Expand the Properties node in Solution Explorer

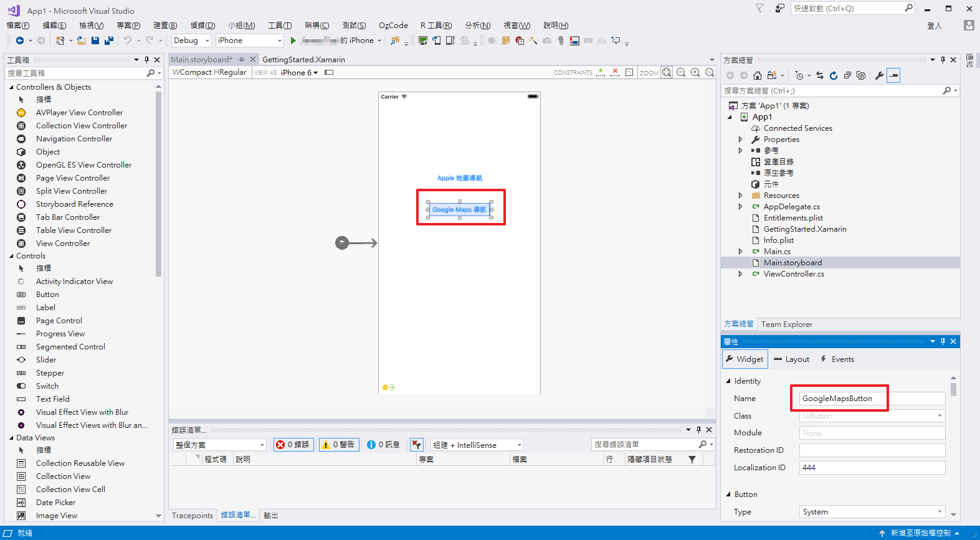point(740,140)
